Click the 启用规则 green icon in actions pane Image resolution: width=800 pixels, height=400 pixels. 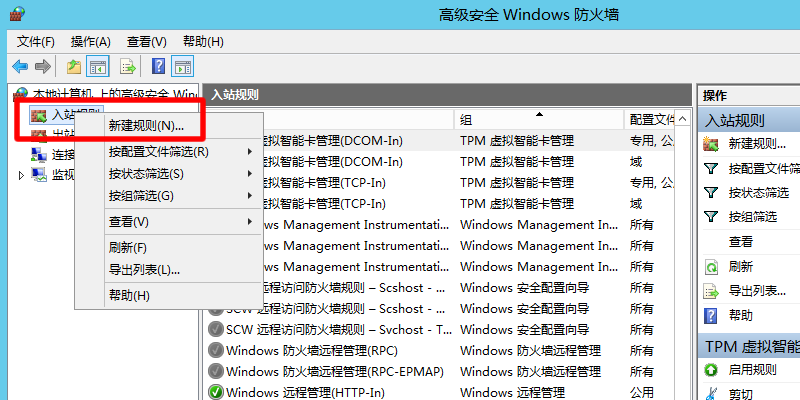(x=711, y=370)
